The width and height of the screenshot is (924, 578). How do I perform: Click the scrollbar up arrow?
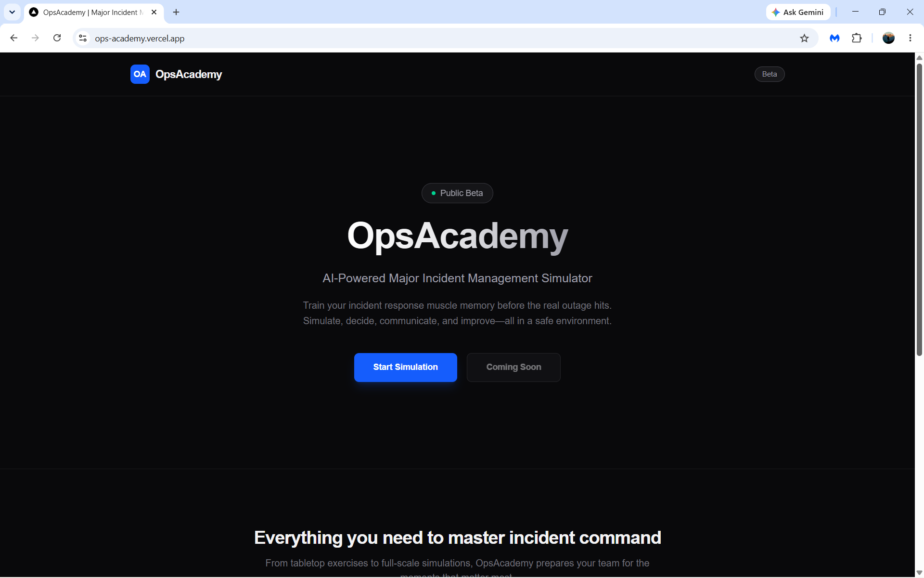pyautogui.click(x=919, y=58)
